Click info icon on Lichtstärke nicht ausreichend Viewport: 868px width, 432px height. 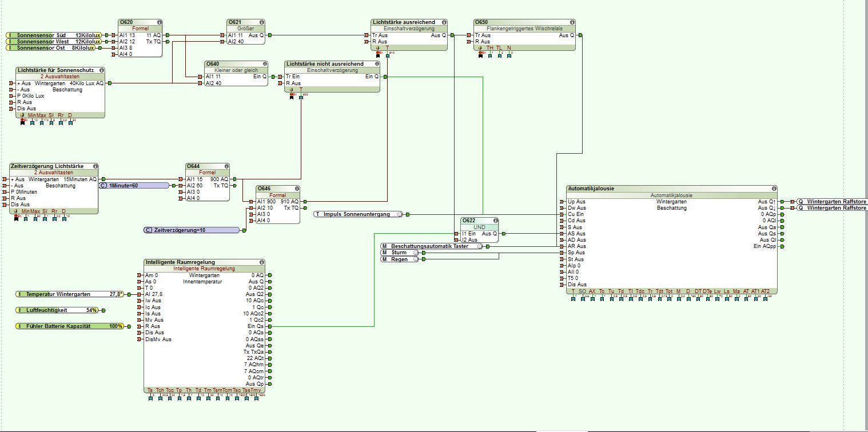click(376, 63)
